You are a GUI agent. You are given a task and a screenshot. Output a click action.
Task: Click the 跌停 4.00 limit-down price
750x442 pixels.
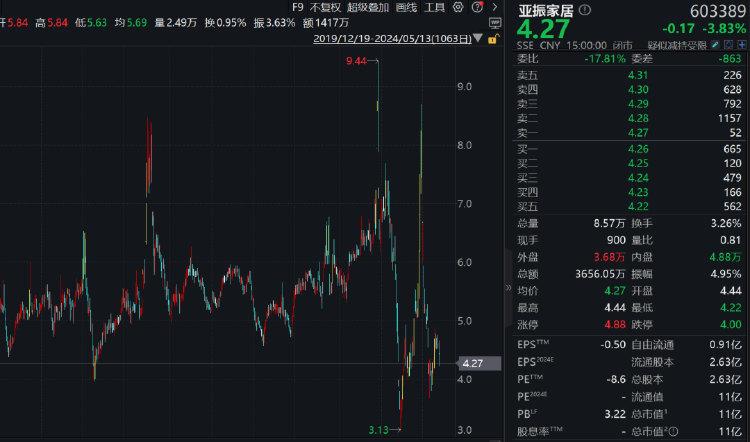tap(731, 324)
